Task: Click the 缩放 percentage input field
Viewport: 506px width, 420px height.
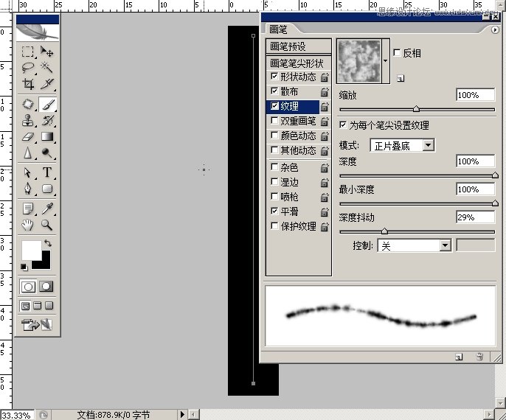Action: pos(475,95)
